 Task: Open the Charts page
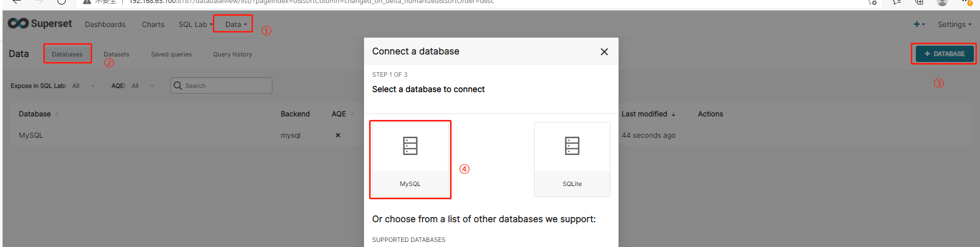coord(153,24)
